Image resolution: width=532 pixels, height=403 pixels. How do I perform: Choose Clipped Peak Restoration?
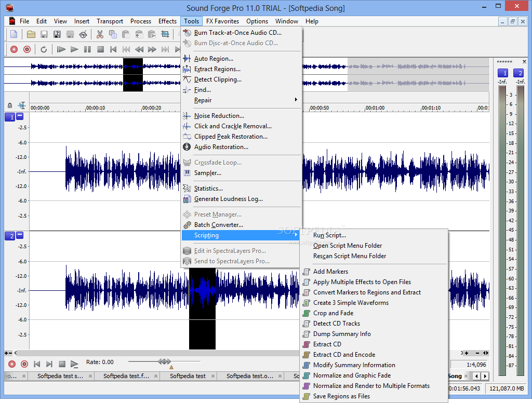coord(242,137)
